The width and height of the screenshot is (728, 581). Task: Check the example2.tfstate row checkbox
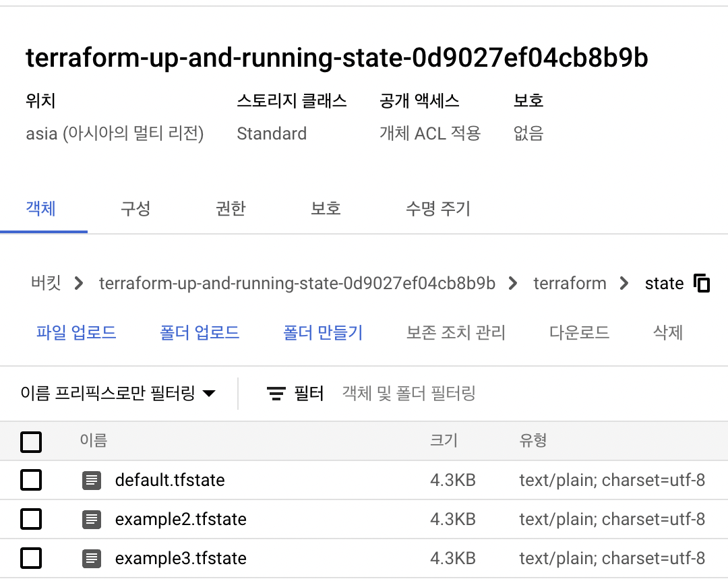click(31, 519)
